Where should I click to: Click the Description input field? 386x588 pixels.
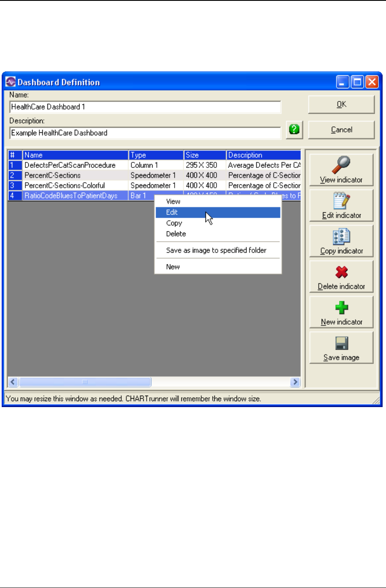point(145,133)
